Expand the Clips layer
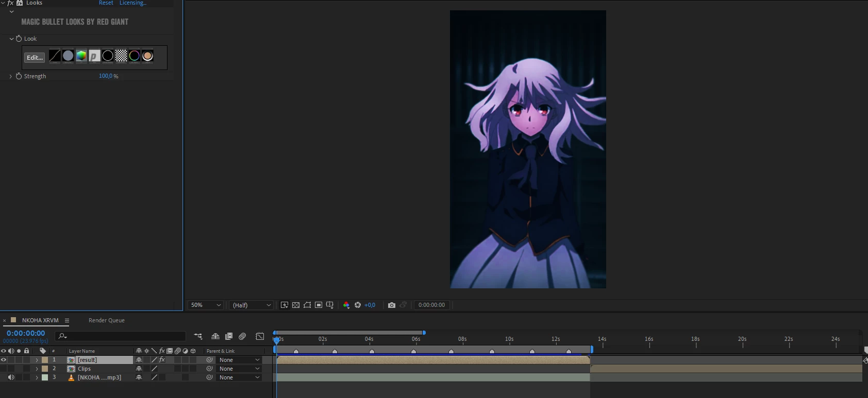The image size is (868, 398). tap(37, 369)
